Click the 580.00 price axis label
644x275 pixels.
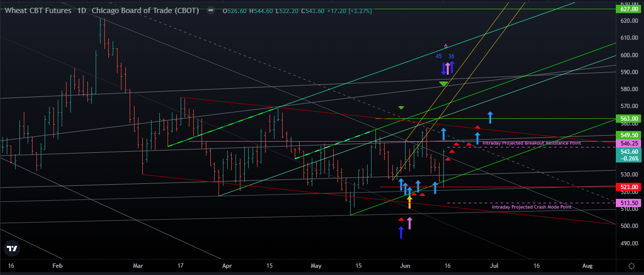pos(628,89)
